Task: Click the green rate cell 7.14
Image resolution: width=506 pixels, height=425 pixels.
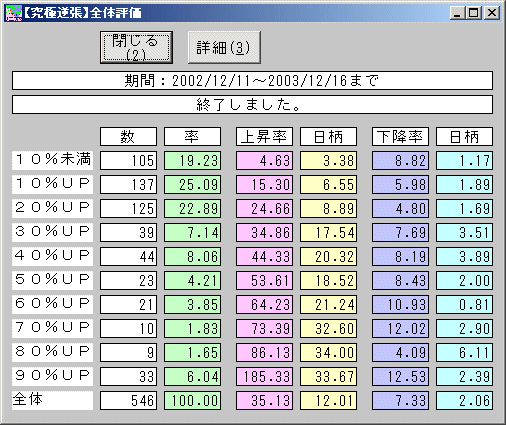Action: [x=192, y=232]
